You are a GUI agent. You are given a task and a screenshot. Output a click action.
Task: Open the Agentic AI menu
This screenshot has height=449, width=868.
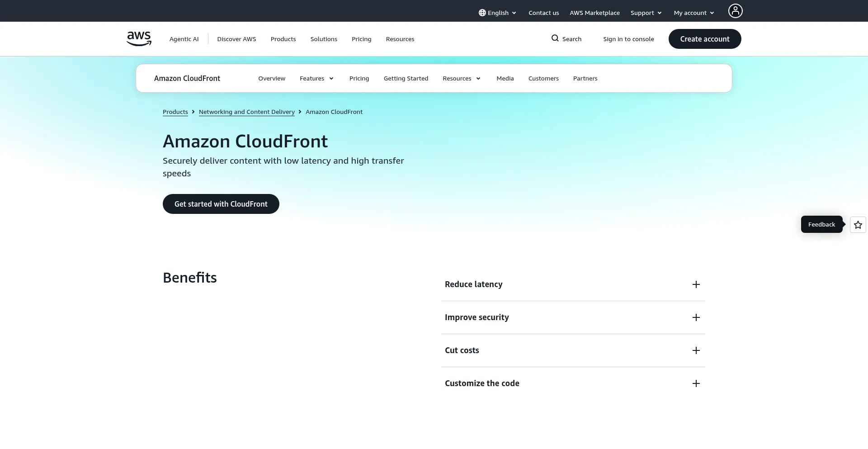pyautogui.click(x=184, y=39)
